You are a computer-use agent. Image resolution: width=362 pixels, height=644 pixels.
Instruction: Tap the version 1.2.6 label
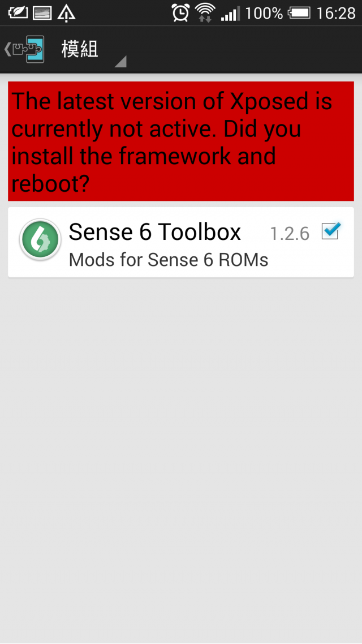coord(290,234)
